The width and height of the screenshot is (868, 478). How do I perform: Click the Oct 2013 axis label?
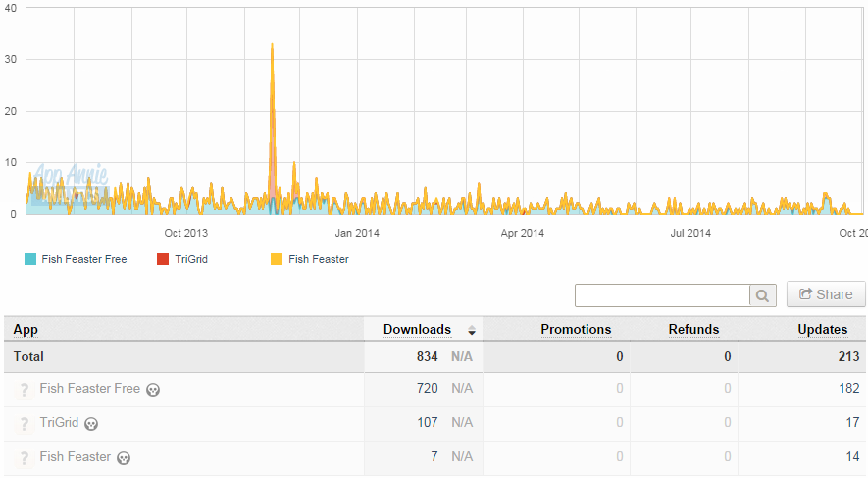pyautogui.click(x=186, y=234)
